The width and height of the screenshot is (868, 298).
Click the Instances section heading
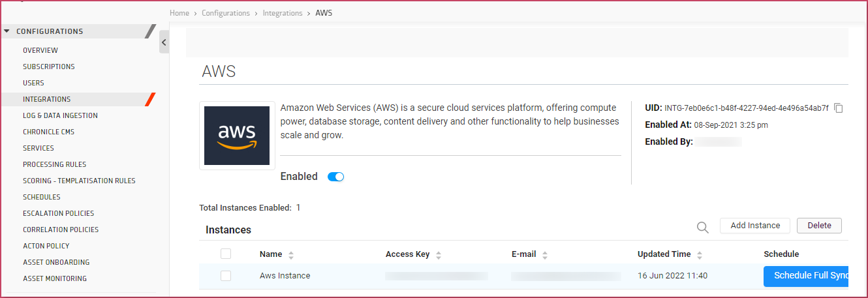pyautogui.click(x=228, y=230)
